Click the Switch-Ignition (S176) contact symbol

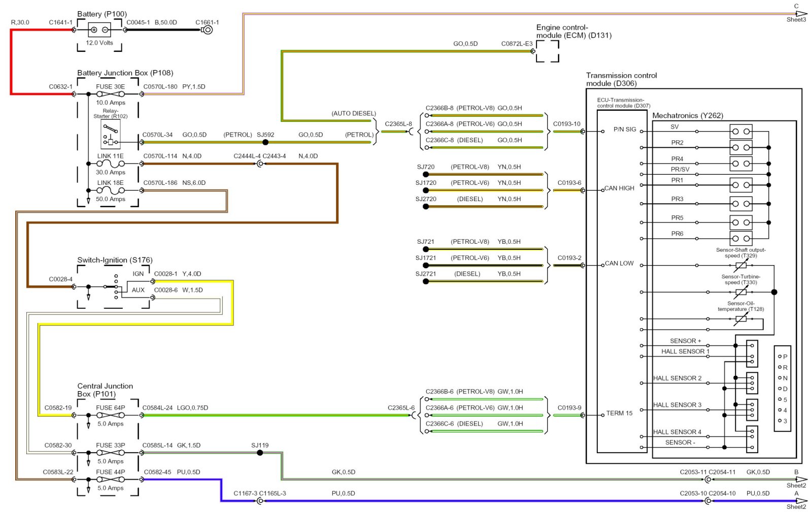(x=116, y=287)
